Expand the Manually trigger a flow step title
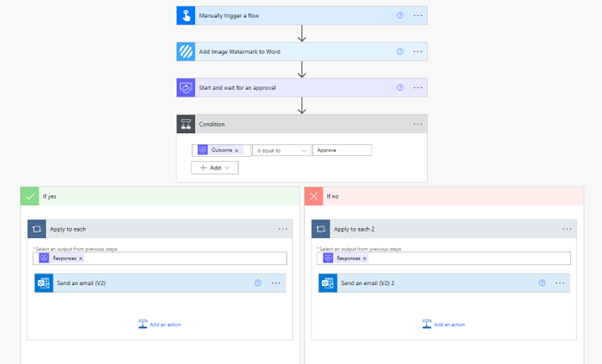The height and width of the screenshot is (364, 602). [229, 15]
